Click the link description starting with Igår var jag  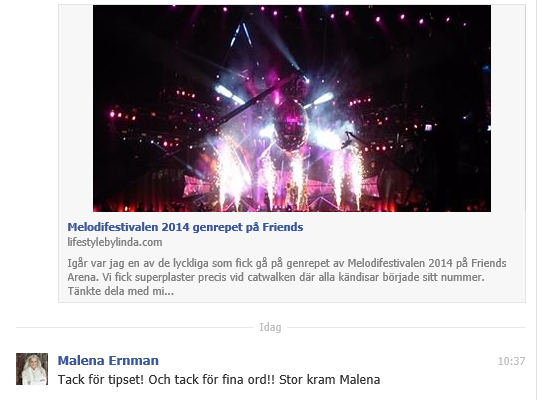click(286, 277)
